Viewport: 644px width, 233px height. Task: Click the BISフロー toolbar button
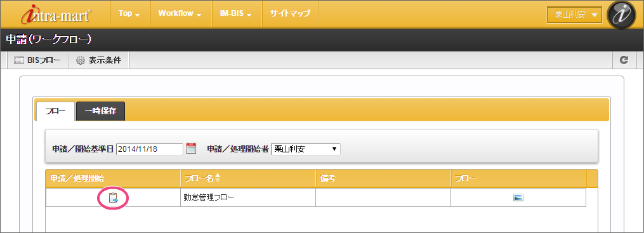click(37, 60)
